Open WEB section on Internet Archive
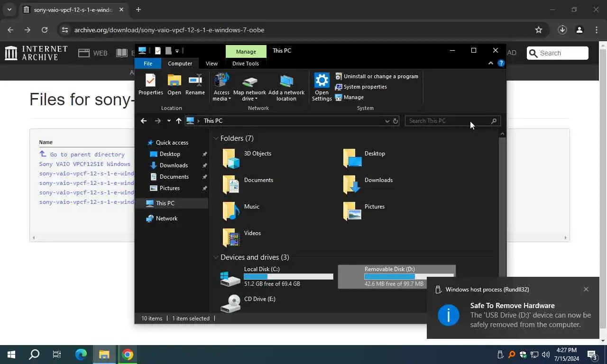This screenshot has height=364, width=607. 93,53
